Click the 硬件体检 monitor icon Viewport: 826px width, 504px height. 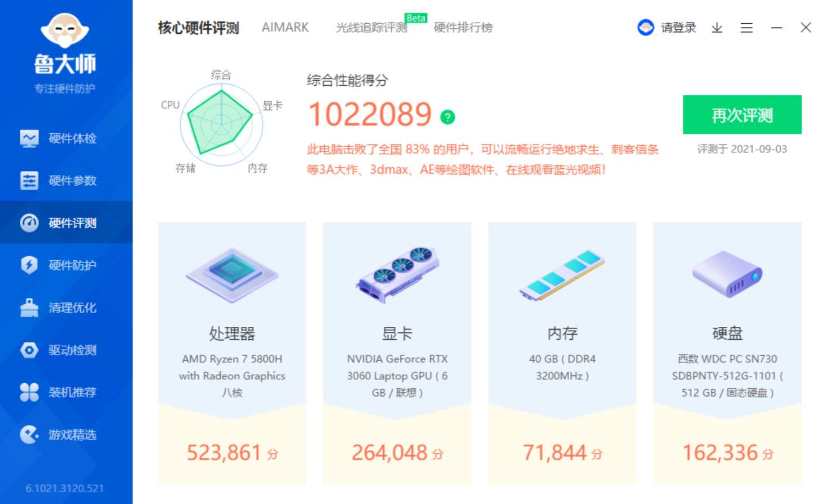click(29, 138)
